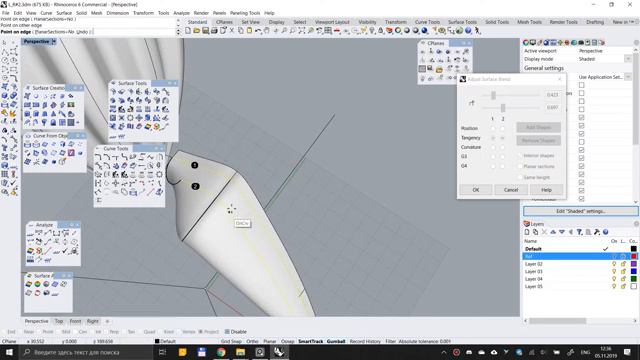Click the Print icon in the Standard toolbar

(x=214, y=31)
